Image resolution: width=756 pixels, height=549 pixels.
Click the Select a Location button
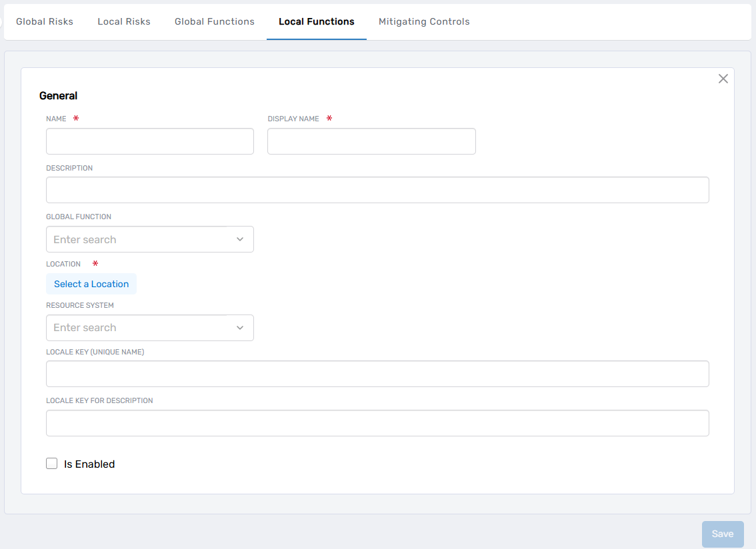(x=91, y=284)
